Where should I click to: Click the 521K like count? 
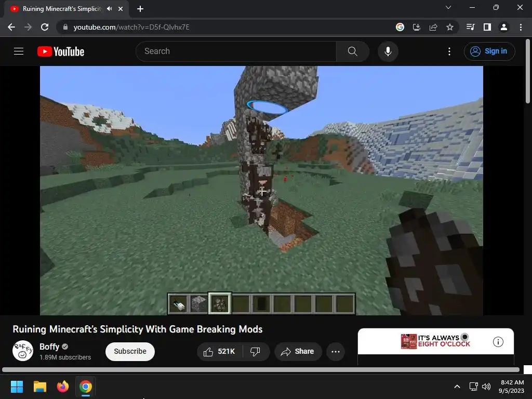click(227, 352)
